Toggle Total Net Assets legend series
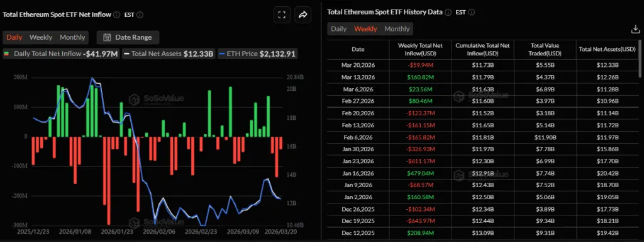This screenshot has width=644, height=242. tap(169, 54)
